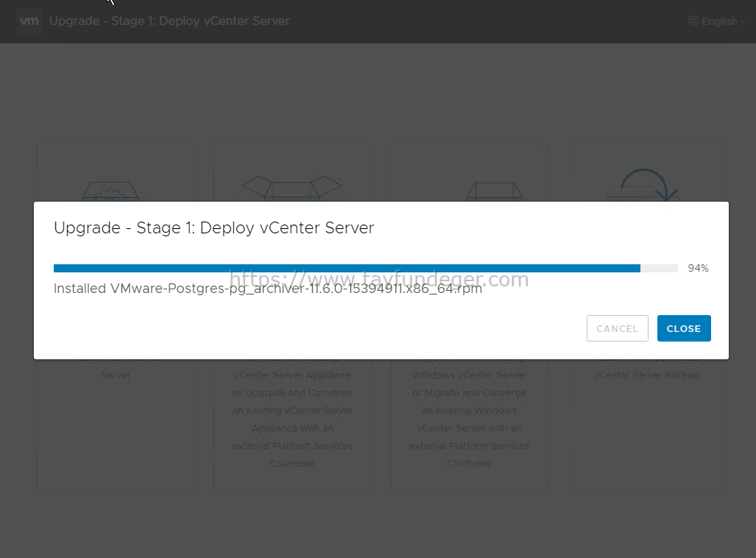Click the "or Migrate and Converge" text
This screenshot has width=756, height=558.
(469, 393)
